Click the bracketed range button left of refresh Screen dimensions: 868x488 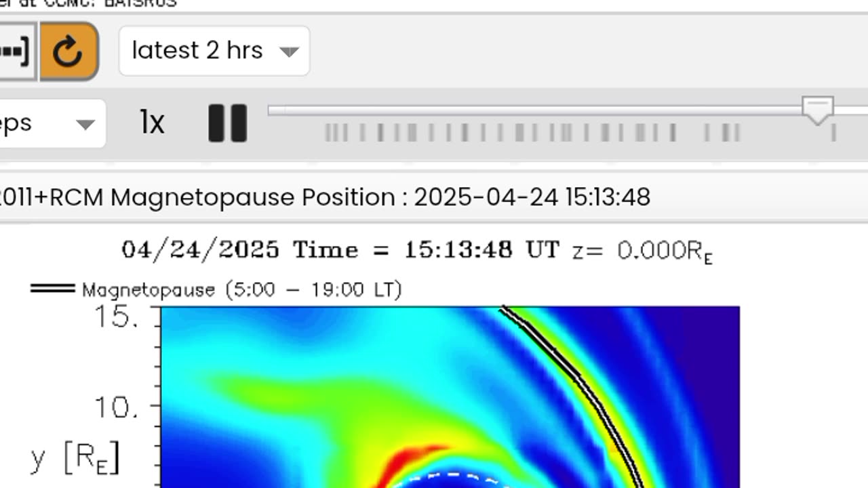[x=16, y=52]
